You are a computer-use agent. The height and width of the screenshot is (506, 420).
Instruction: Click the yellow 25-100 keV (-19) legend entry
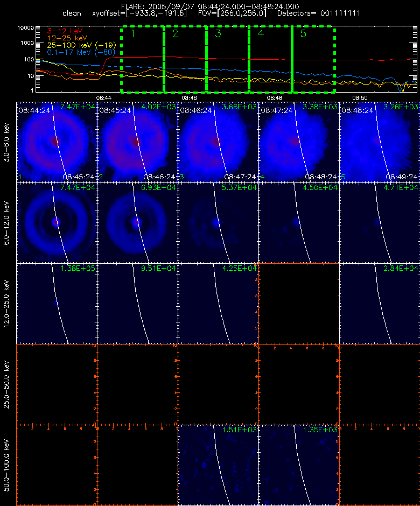coord(81,45)
